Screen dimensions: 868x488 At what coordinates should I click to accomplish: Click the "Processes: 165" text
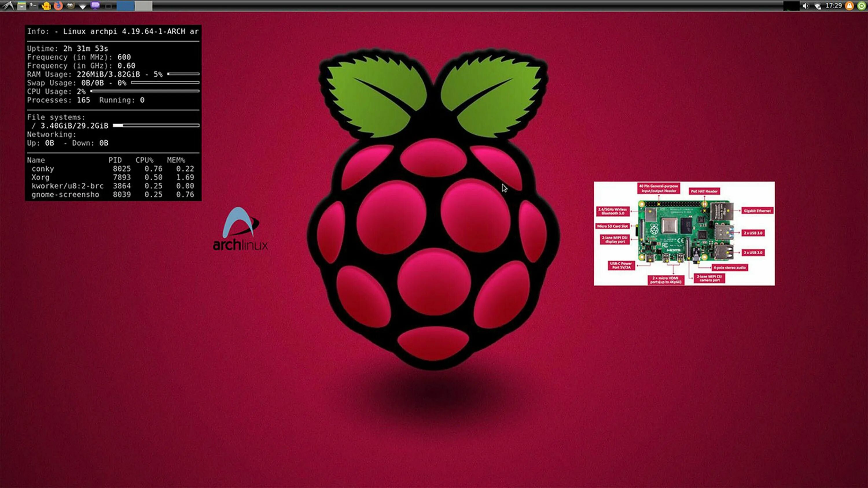(59, 100)
